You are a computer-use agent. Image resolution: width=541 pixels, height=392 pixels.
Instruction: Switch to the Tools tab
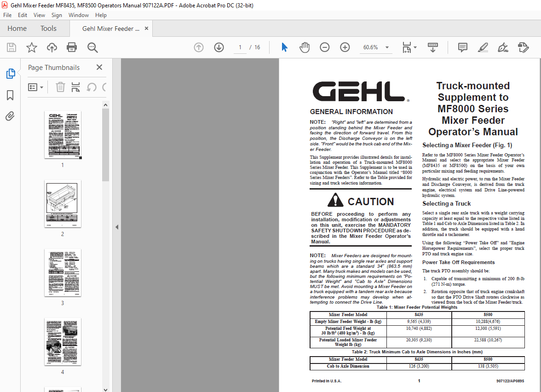pos(48,29)
